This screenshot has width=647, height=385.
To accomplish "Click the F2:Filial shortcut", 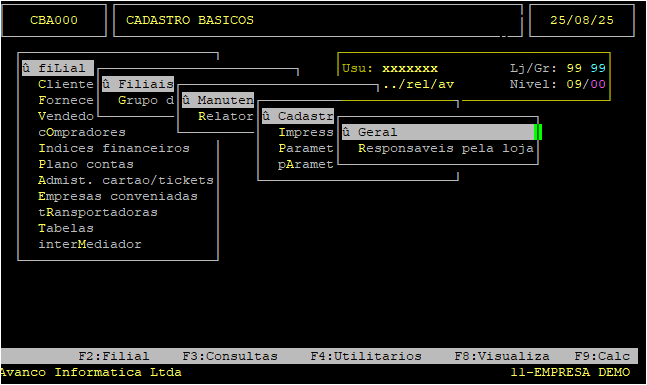I will pos(114,356).
